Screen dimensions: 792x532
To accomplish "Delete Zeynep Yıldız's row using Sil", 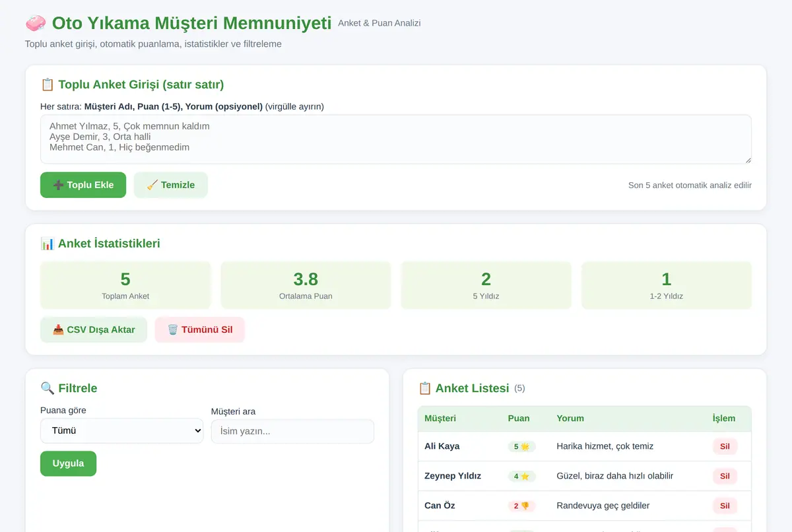I will tap(725, 476).
